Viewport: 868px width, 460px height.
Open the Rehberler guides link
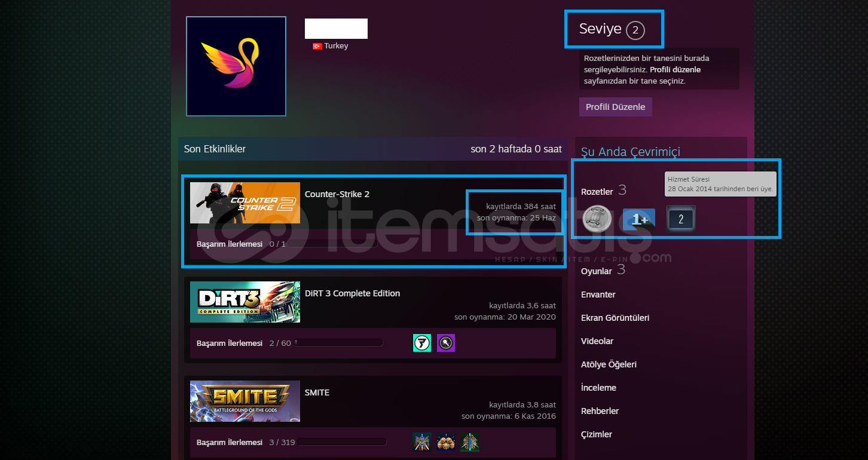pyautogui.click(x=600, y=411)
